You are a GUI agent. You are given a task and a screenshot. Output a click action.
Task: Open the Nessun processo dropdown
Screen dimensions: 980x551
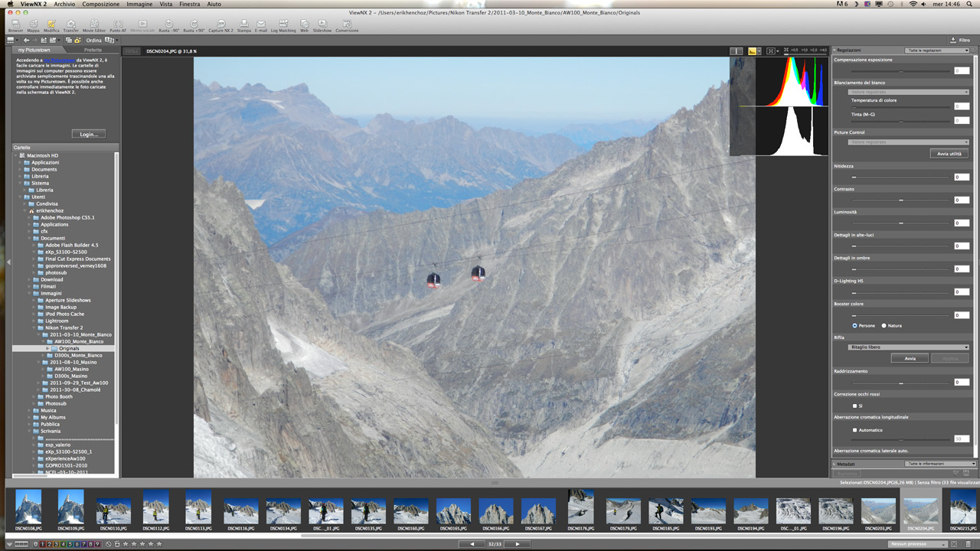(919, 544)
